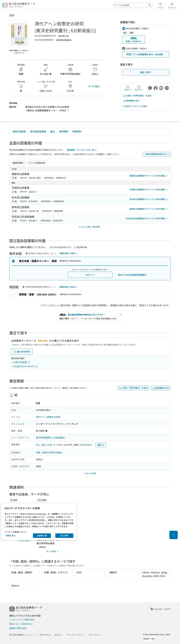Open the すべての資料形態 filter dropdown

38,163
